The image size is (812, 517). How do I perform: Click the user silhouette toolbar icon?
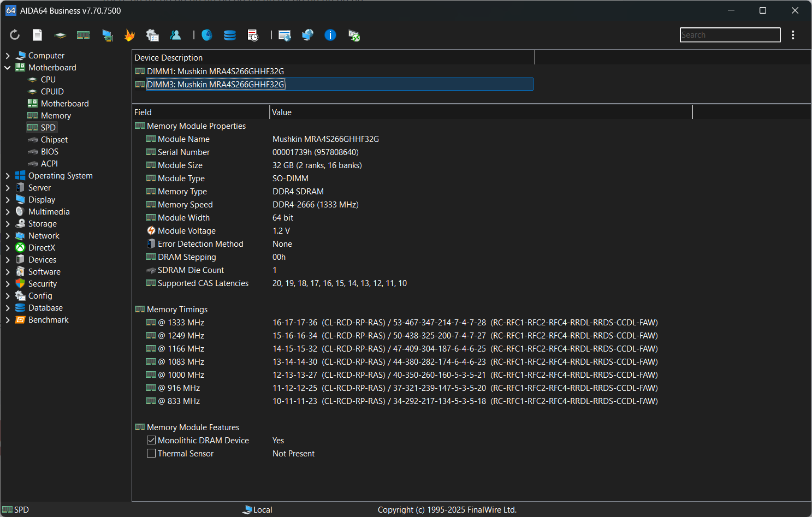[175, 35]
